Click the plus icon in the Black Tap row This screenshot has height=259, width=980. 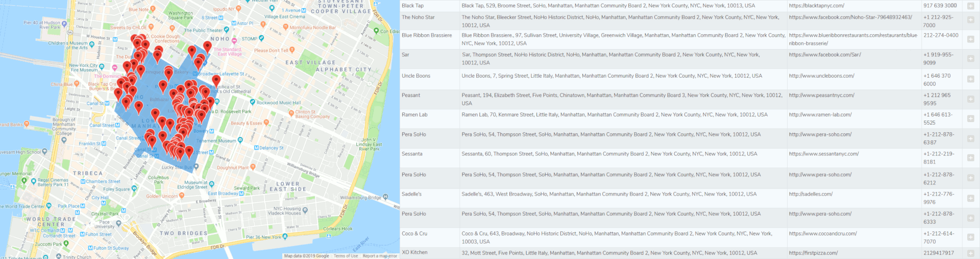point(970,6)
